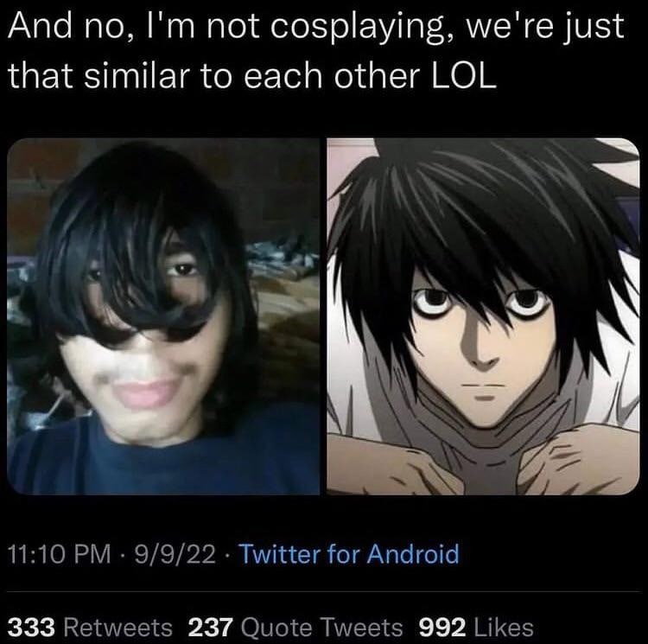Click the Likes label
The width and height of the screenshot is (648, 644).
point(504,628)
